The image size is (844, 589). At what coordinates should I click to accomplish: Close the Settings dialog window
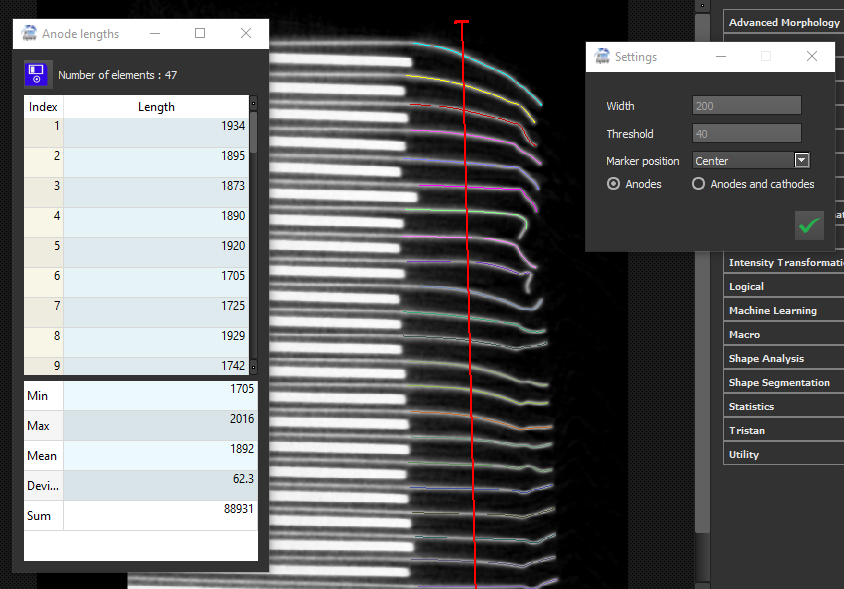[812, 57]
